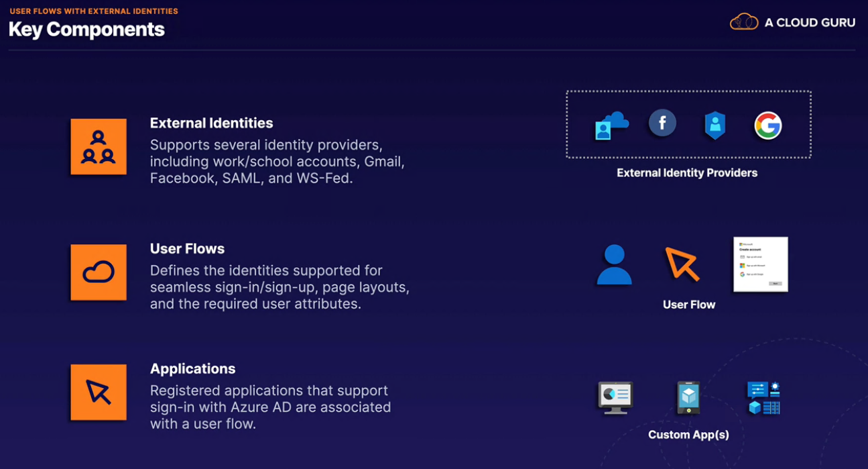
Task: Click the "Key Components" slide title
Action: [86, 30]
